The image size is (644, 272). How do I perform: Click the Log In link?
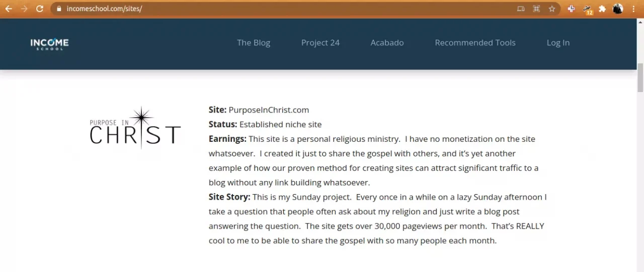558,43
